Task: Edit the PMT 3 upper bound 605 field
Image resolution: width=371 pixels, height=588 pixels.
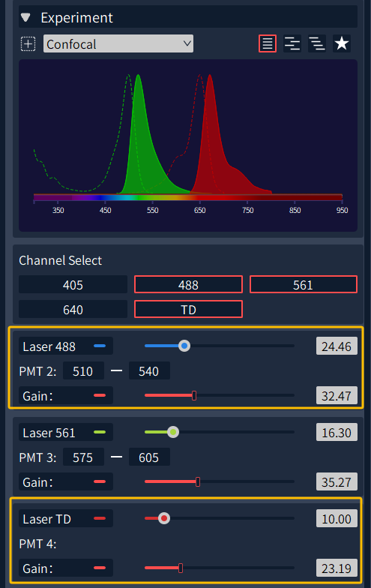Action: click(x=149, y=457)
